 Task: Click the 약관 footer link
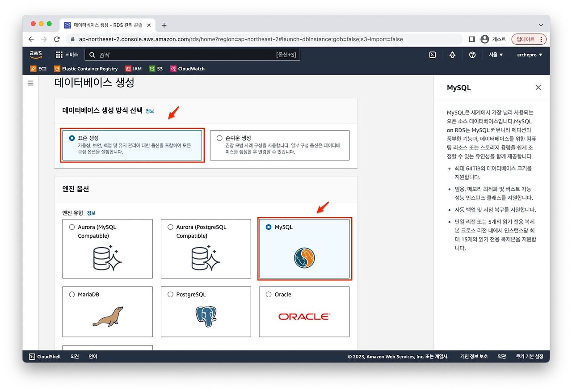[x=502, y=356]
